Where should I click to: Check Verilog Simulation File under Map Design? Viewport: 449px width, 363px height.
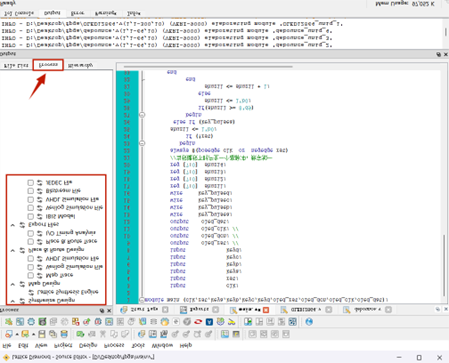tap(30, 267)
